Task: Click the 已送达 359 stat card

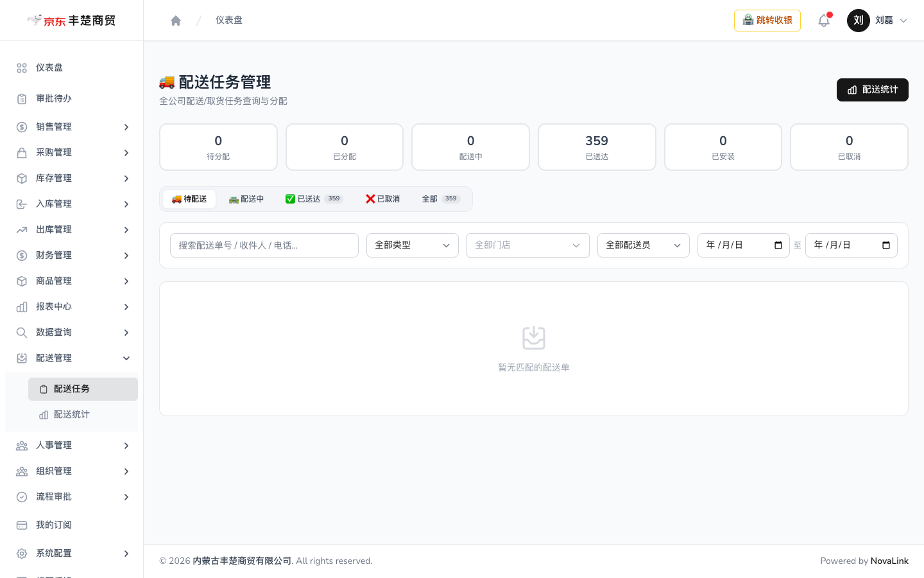Action: [x=597, y=147]
